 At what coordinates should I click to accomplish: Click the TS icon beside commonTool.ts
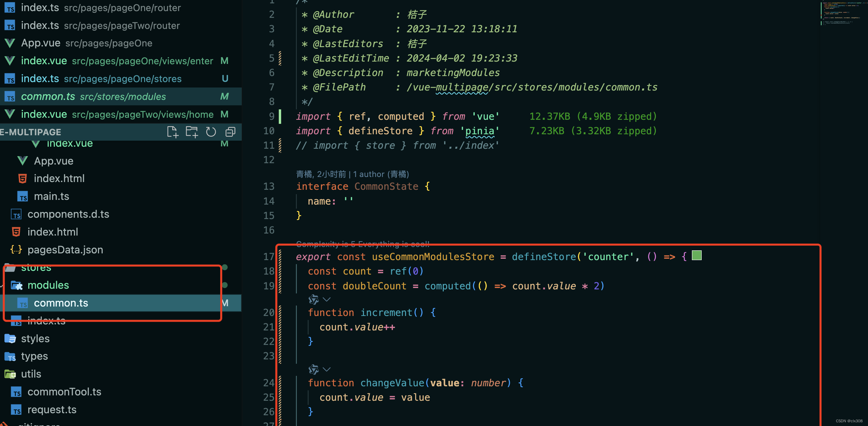click(x=16, y=392)
